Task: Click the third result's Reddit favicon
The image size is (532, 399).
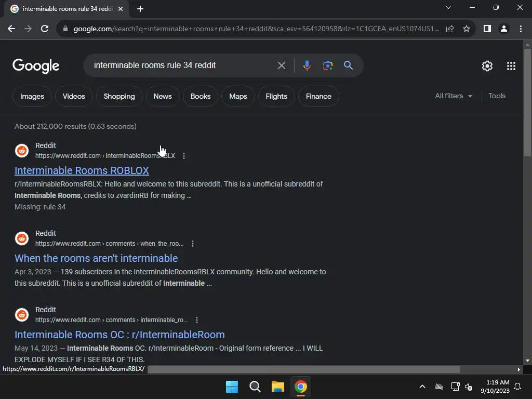Action: [22, 315]
